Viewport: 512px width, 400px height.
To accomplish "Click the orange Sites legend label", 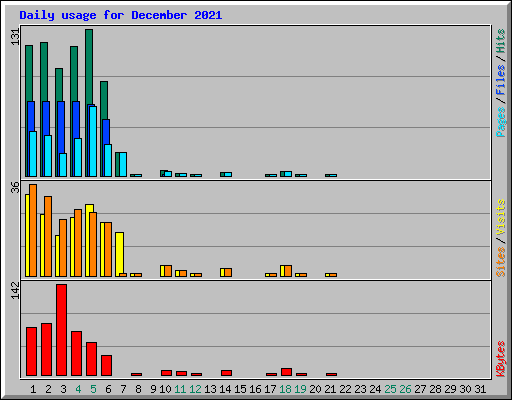I will tap(501, 262).
